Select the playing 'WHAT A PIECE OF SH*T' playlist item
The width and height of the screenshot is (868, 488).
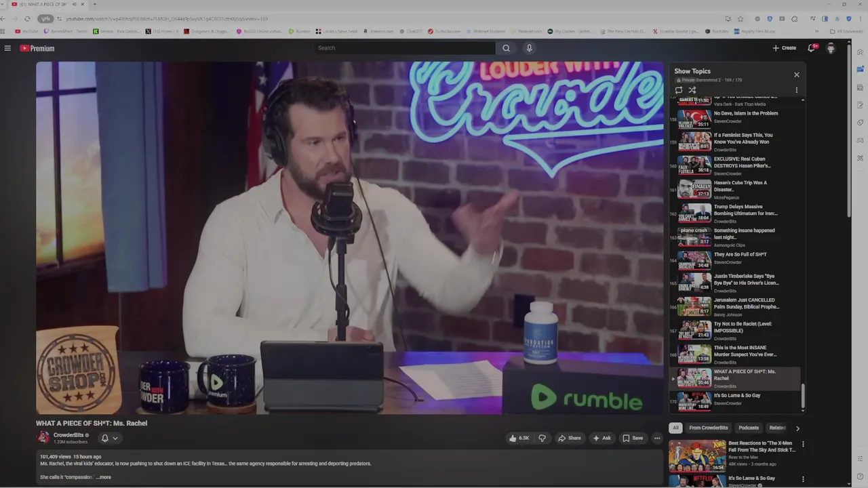[735, 378]
